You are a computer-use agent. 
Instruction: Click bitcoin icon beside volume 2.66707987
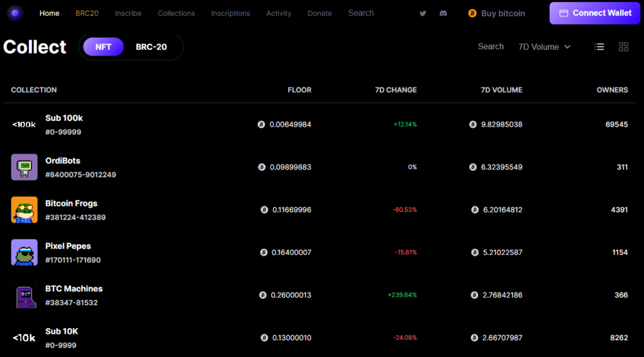point(474,337)
